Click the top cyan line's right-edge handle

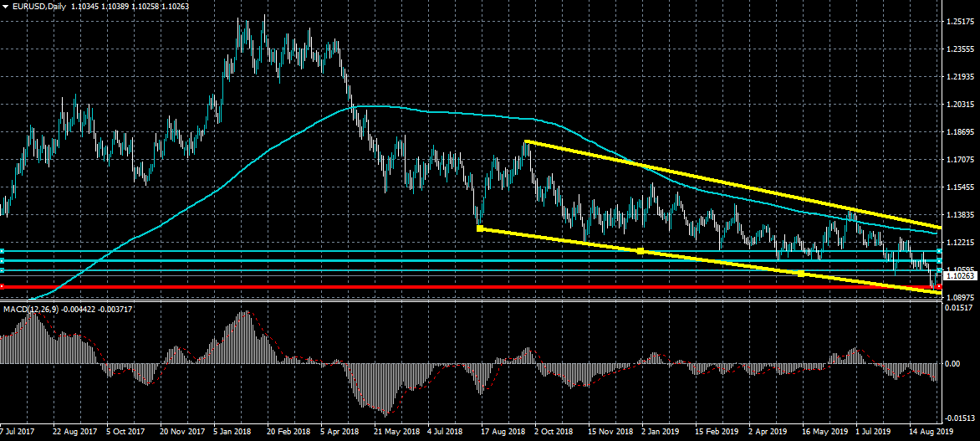point(940,251)
